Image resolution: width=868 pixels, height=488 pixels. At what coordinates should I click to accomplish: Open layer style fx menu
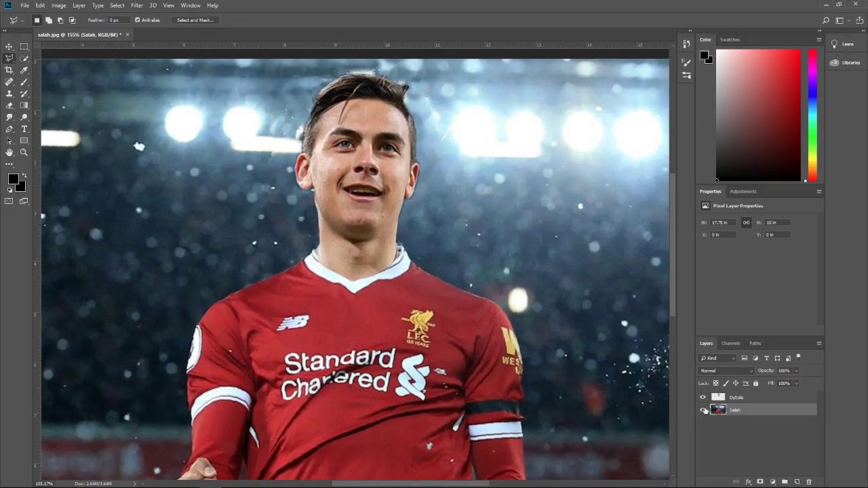[748, 482]
